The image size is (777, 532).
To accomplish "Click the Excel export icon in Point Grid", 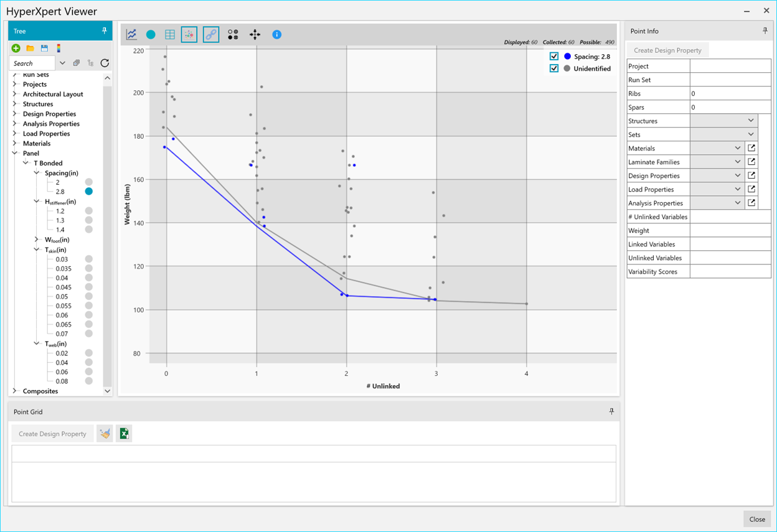I will (124, 434).
